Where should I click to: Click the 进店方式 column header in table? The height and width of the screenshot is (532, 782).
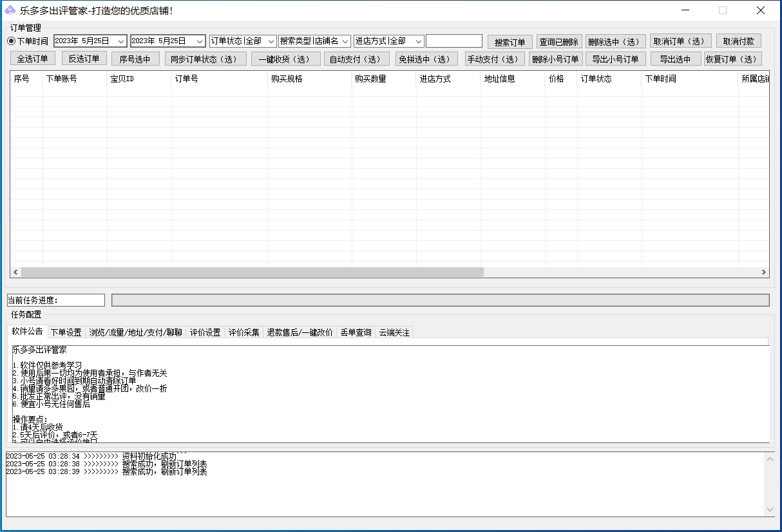coord(448,79)
